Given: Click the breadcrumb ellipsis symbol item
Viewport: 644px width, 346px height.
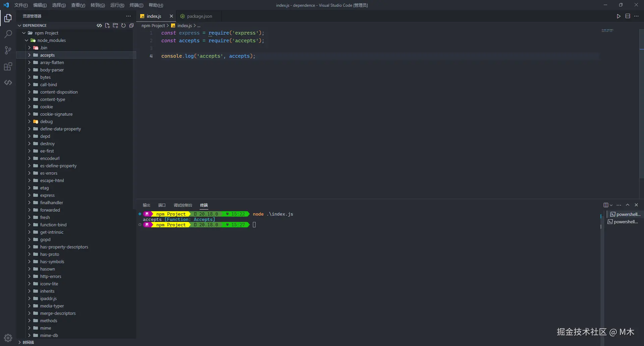Looking at the screenshot, I should tap(199, 26).
